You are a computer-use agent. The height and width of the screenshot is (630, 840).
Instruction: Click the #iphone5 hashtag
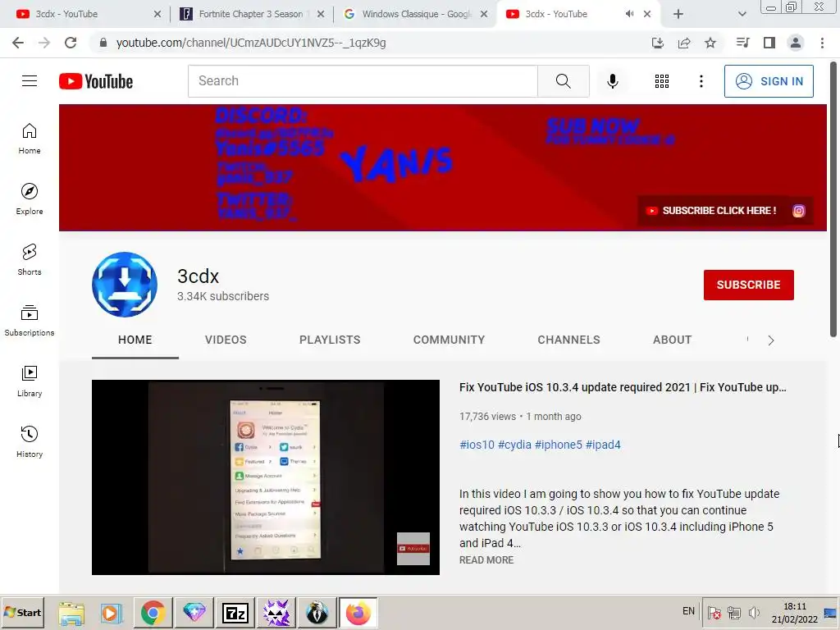click(558, 445)
